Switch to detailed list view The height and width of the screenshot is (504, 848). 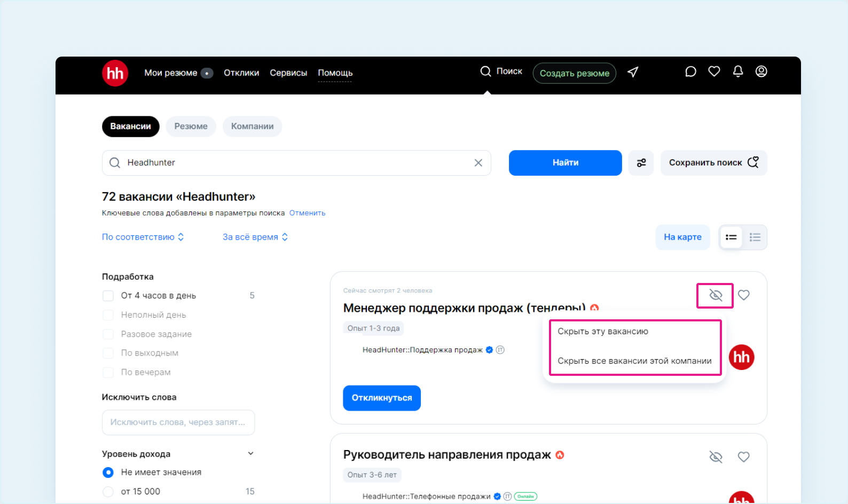coord(755,238)
